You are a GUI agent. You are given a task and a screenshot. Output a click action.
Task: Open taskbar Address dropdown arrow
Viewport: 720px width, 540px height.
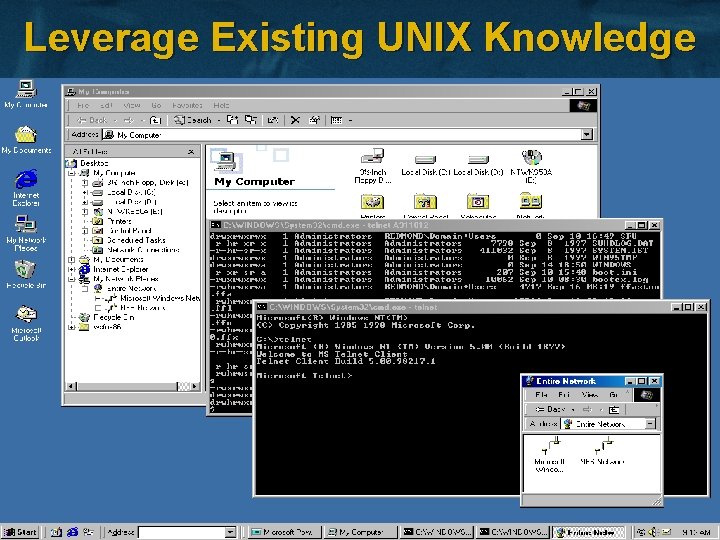click(x=231, y=532)
